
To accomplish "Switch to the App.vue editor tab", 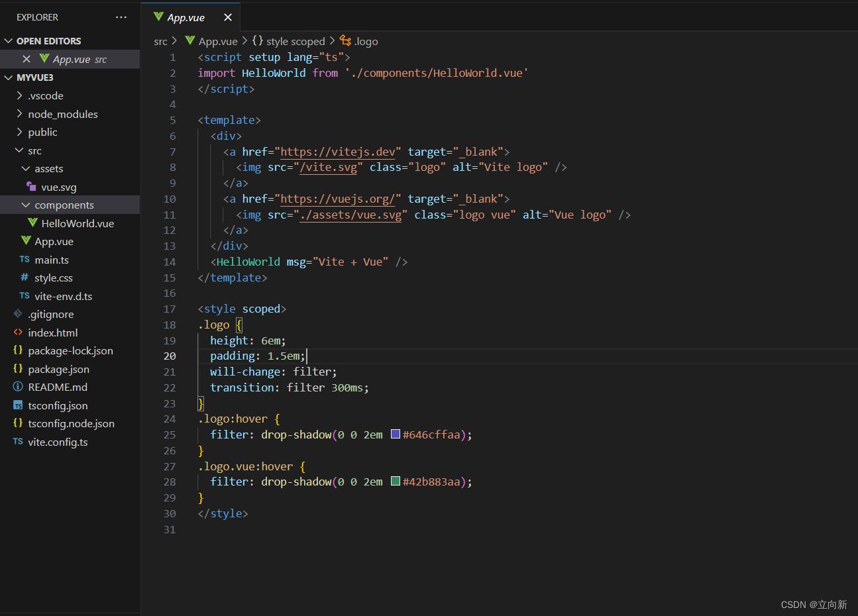I will tap(191, 17).
